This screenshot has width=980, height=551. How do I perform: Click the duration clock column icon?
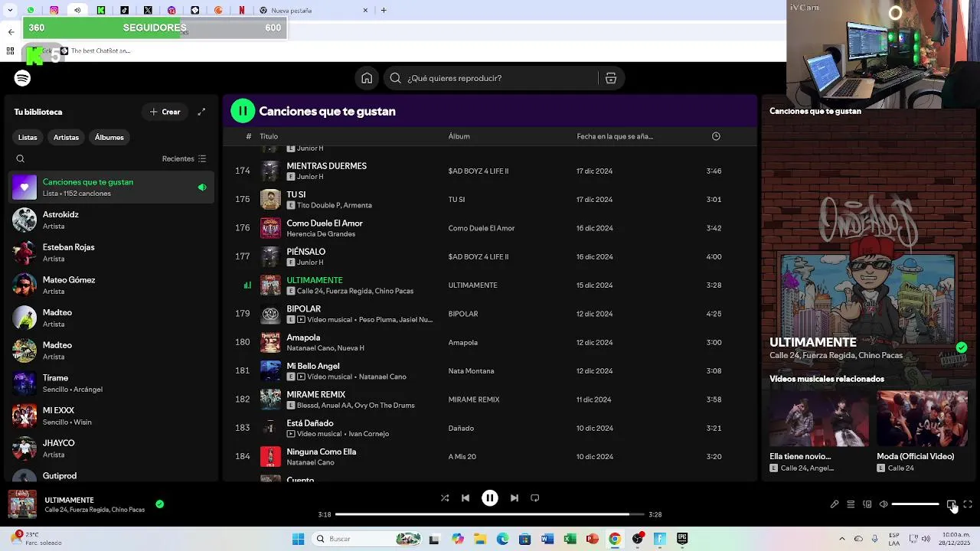coord(716,136)
